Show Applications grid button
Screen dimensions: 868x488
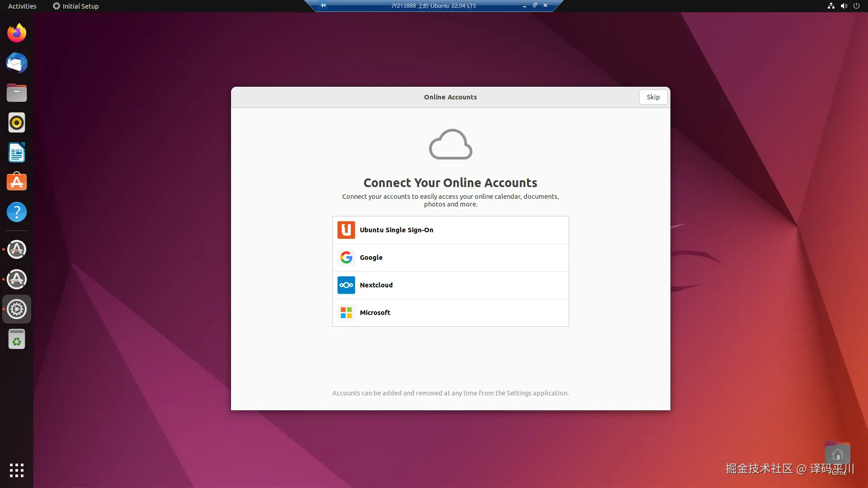[17, 470]
